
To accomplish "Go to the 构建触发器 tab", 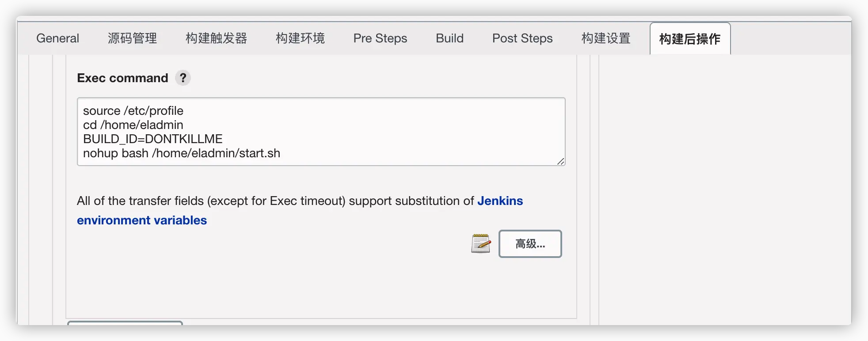I will 216,38.
